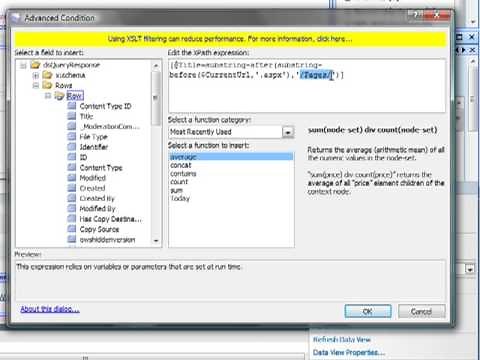Image resolution: width=480 pixels, height=360 pixels.
Task: Collapse the dsQueryResponse tree node
Action: coord(23,65)
